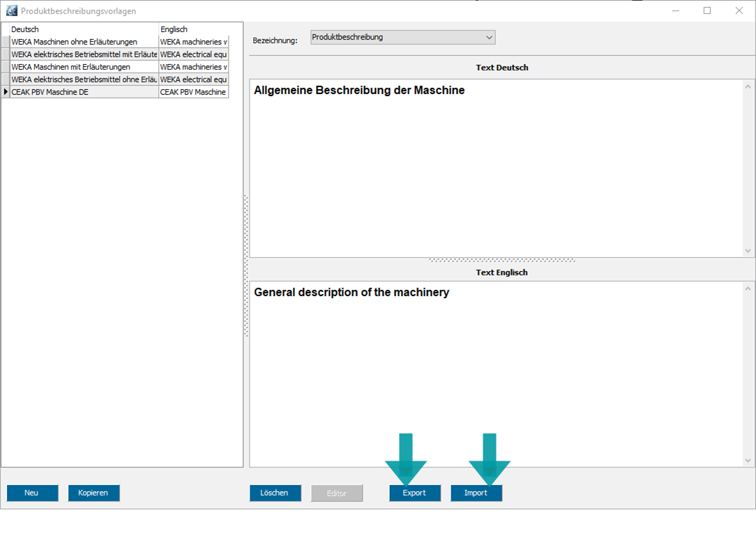Click into the Text Englisch editor area
The height and width of the screenshot is (547, 756).
(x=495, y=376)
